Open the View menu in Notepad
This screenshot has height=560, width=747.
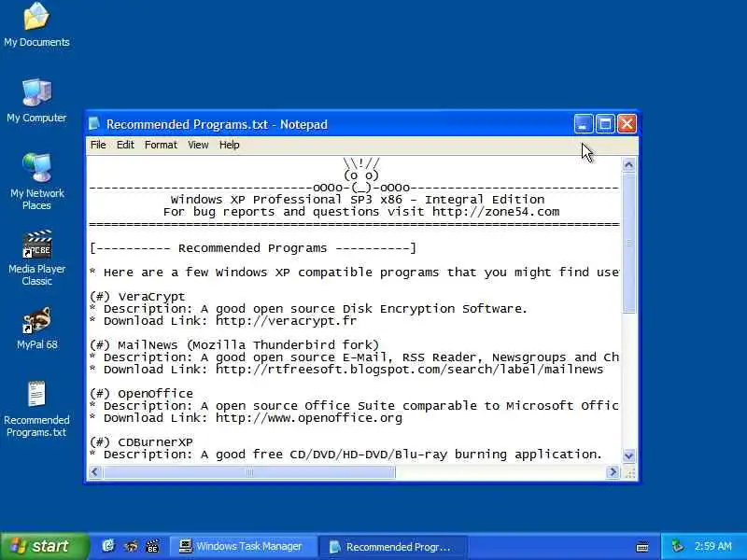pyautogui.click(x=198, y=145)
